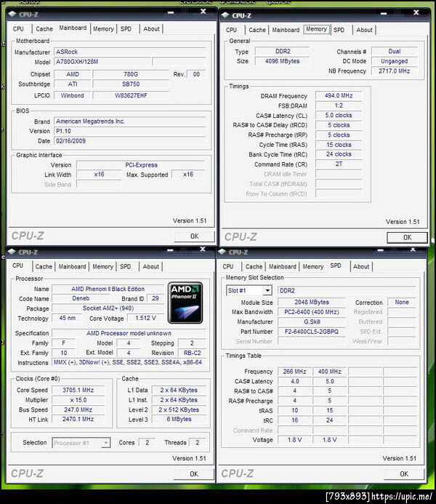Select SPD tab in CPU window
Viewport: 436px width, 504px height.
coord(125,266)
